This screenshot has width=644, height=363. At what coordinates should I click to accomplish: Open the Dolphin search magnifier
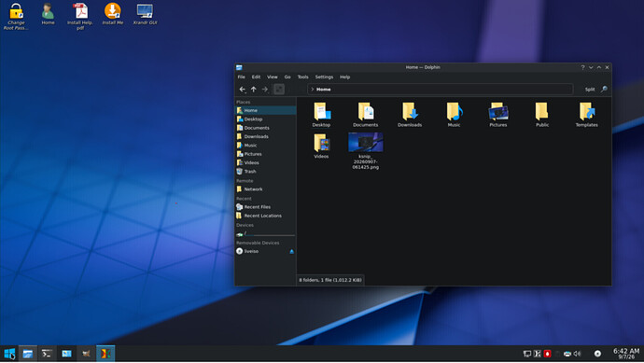(604, 89)
